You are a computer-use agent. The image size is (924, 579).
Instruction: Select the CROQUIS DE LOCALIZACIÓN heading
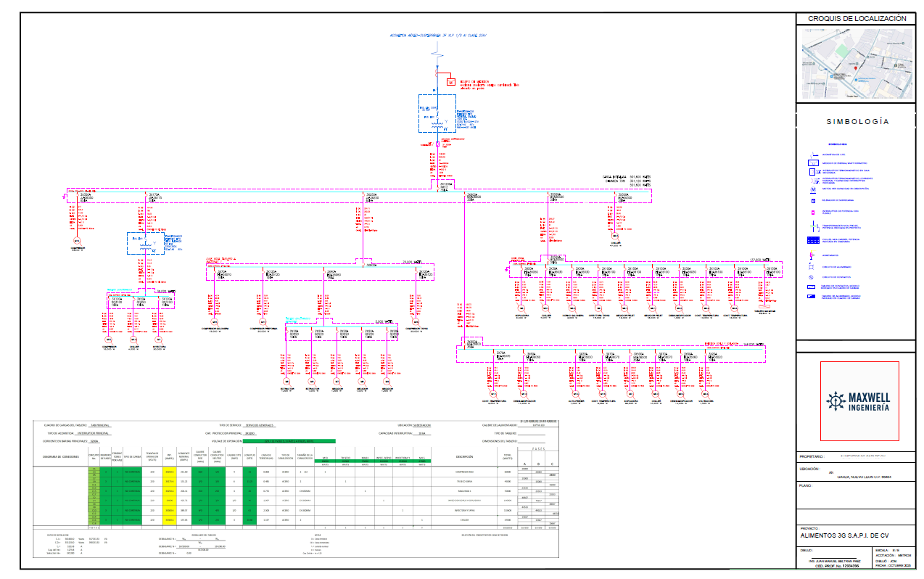(857, 18)
